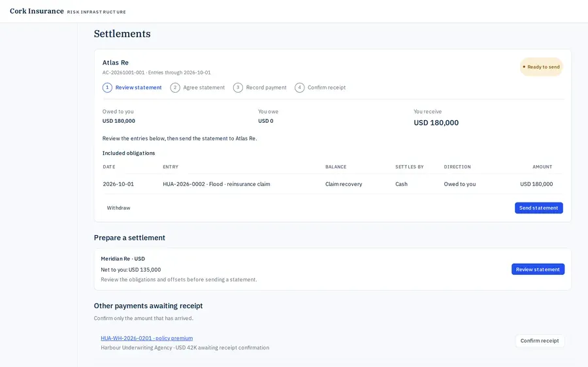Click the ENTRY column header
Image resolution: width=588 pixels, height=367 pixels.
point(171,167)
